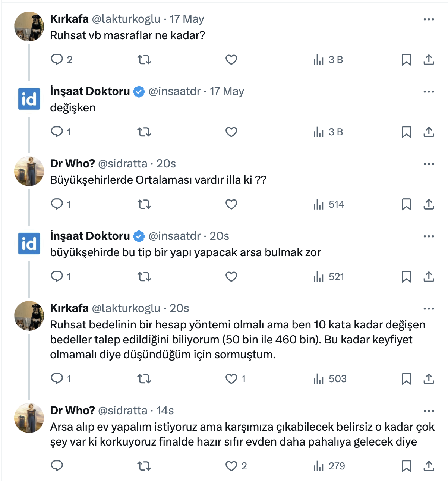The width and height of the screenshot is (448, 481).
Task: Like Dr Who's 'Büyükşehirlerde Ortalaması' tweet
Action: [x=231, y=204]
